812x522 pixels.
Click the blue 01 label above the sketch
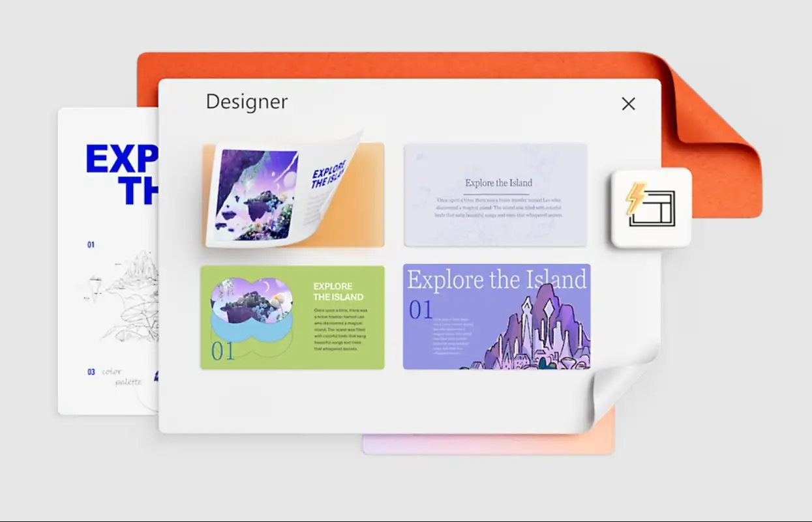[x=91, y=245]
